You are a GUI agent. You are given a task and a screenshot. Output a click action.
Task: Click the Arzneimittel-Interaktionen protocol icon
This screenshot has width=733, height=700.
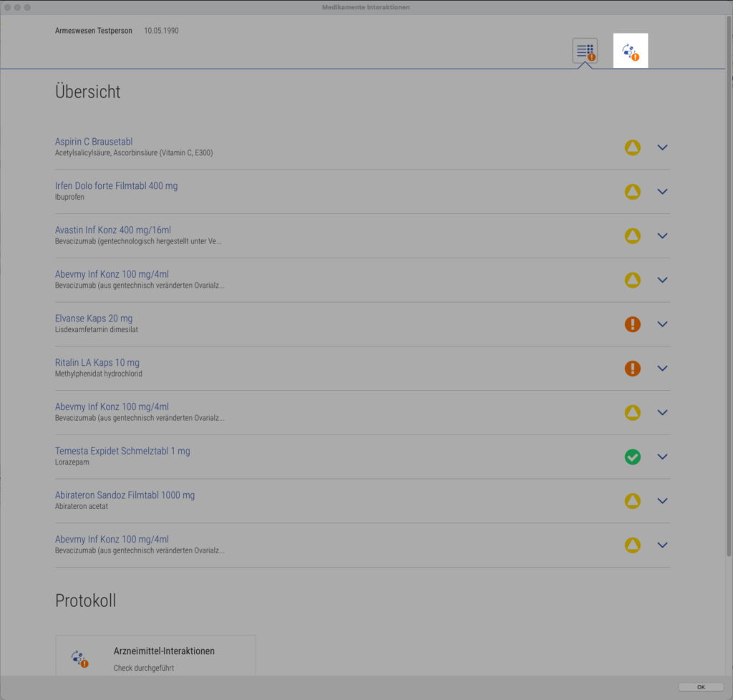pos(79,658)
